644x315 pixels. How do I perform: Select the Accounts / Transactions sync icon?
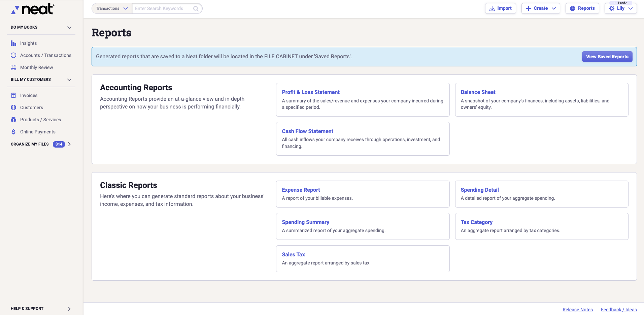pyautogui.click(x=13, y=55)
